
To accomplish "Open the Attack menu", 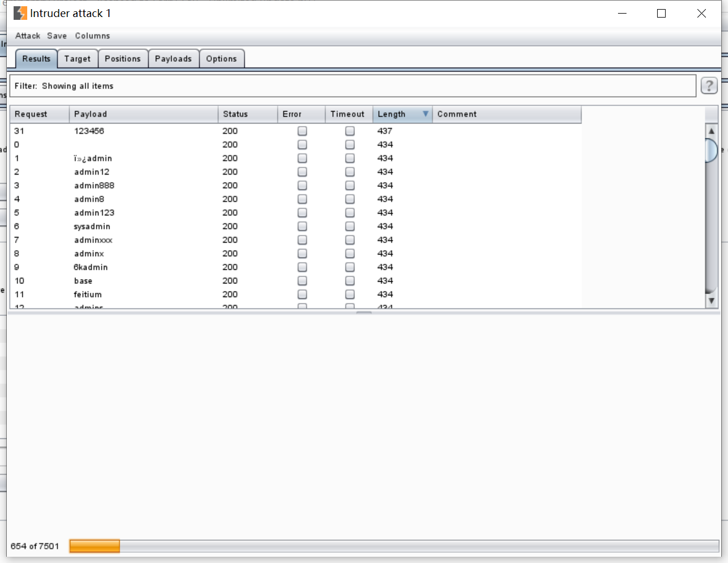I will pos(28,36).
